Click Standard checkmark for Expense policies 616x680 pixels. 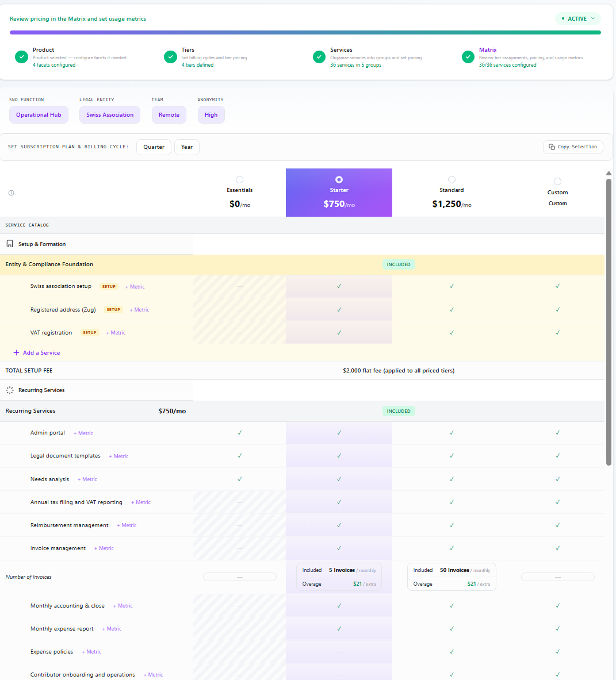click(x=452, y=651)
